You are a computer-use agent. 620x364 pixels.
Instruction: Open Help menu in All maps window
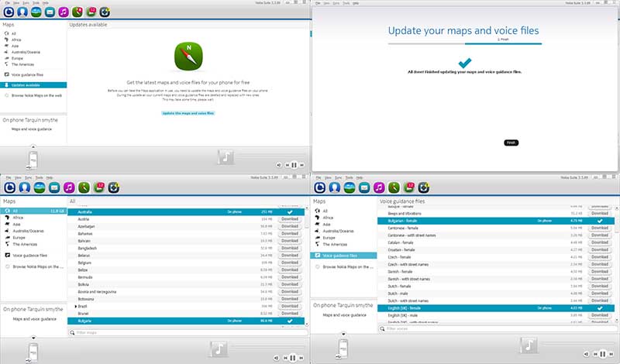(49, 177)
